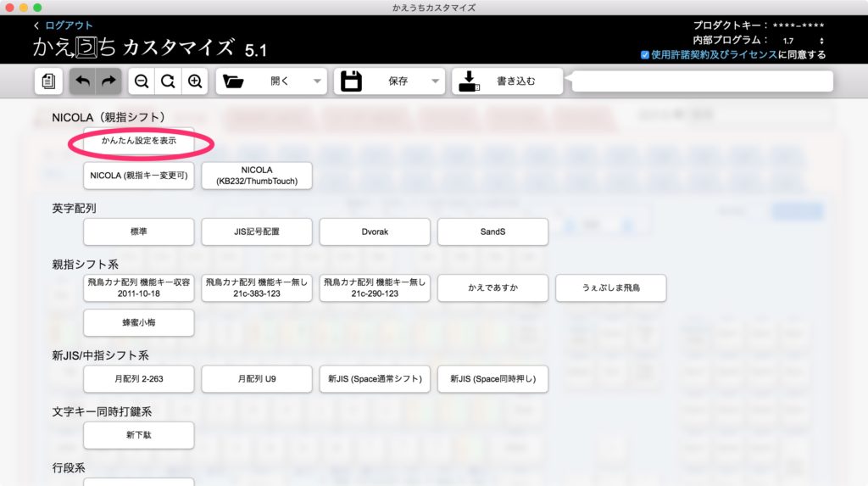Click the かんたん設定を表示 button
Image resolution: width=868 pixels, height=486 pixels.
coord(138,141)
